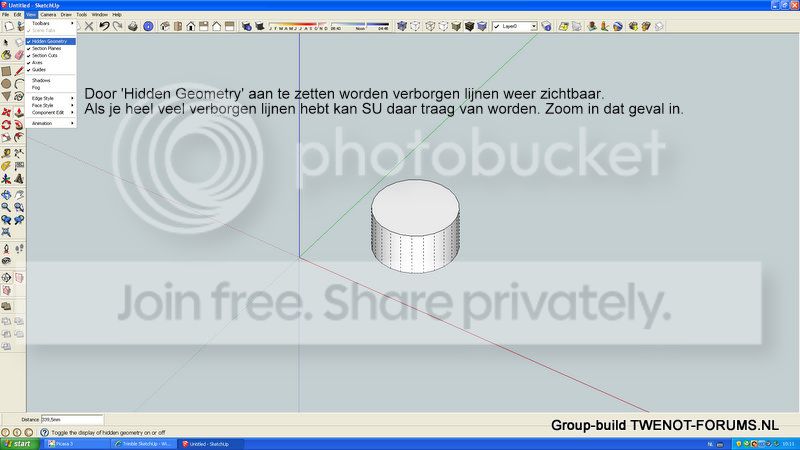800x450 pixels.
Task: Select the Move tool
Action: coord(6,112)
